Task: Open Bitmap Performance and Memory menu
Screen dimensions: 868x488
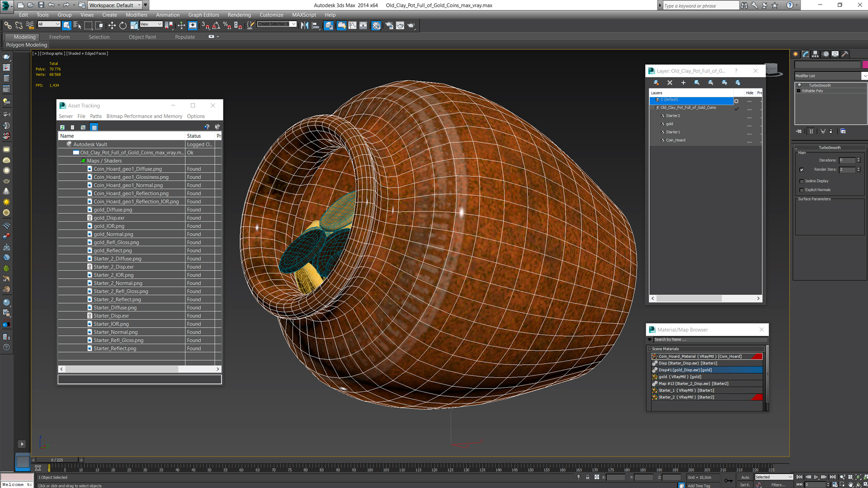Action: point(144,116)
